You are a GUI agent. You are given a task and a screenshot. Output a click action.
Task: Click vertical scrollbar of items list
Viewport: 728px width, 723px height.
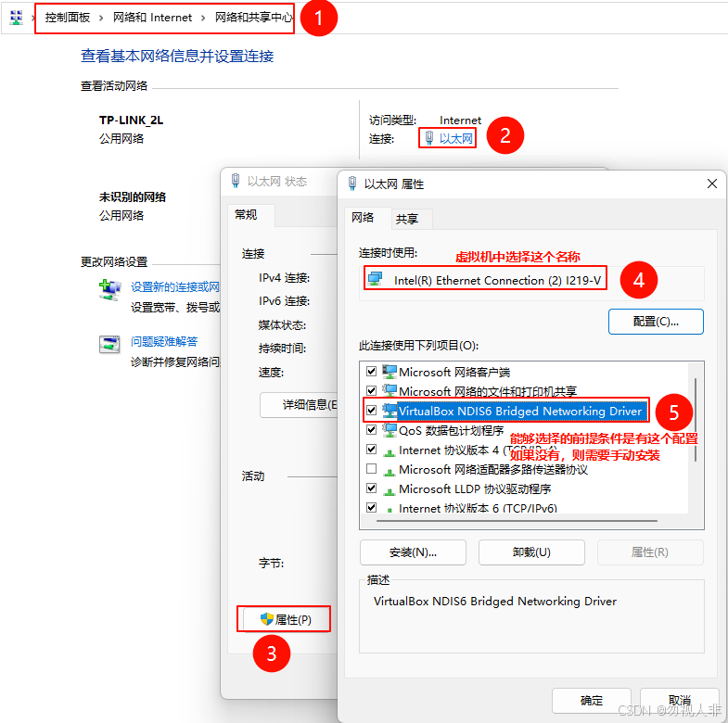(695, 420)
